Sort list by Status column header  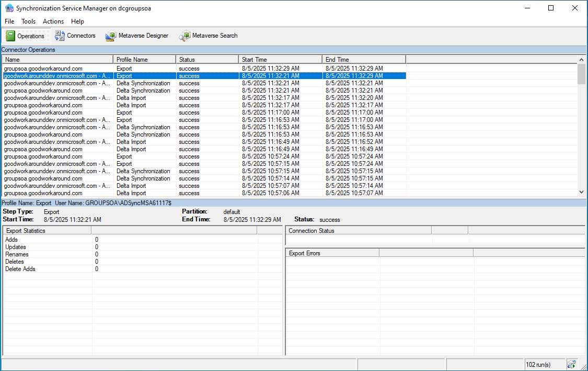tap(207, 60)
